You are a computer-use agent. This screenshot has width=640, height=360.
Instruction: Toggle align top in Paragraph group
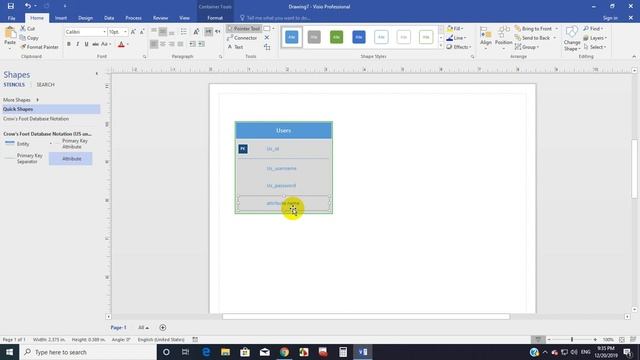tap(154, 32)
